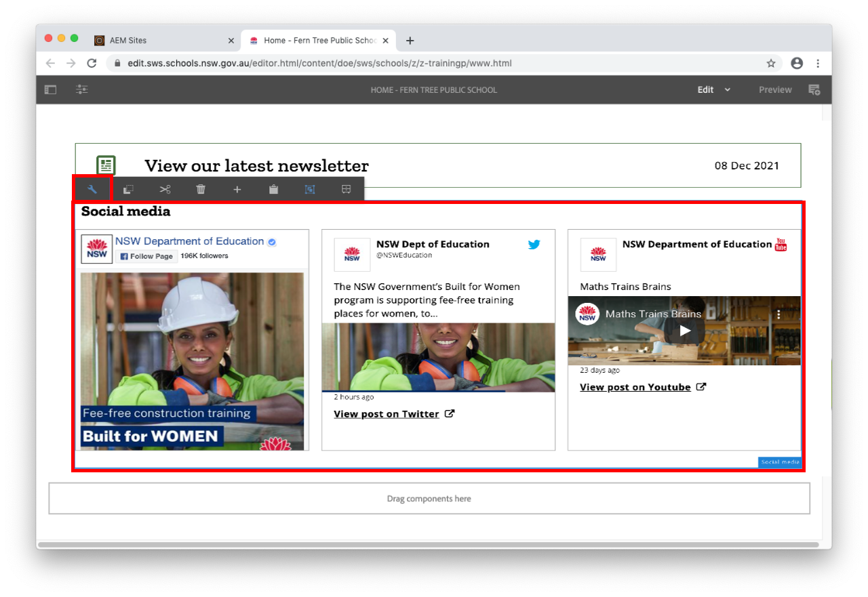Delete component with the trash icon
This screenshot has height=597, width=868.
pyautogui.click(x=201, y=189)
